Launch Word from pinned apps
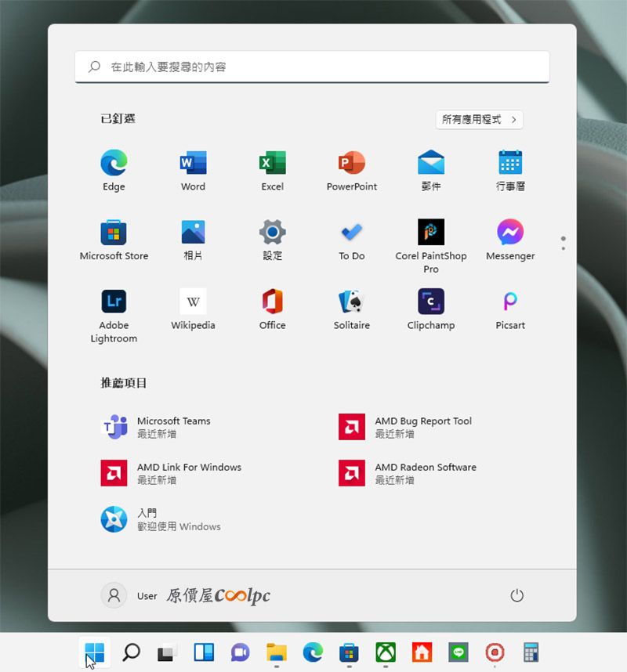The height and width of the screenshot is (672, 627). [x=193, y=170]
